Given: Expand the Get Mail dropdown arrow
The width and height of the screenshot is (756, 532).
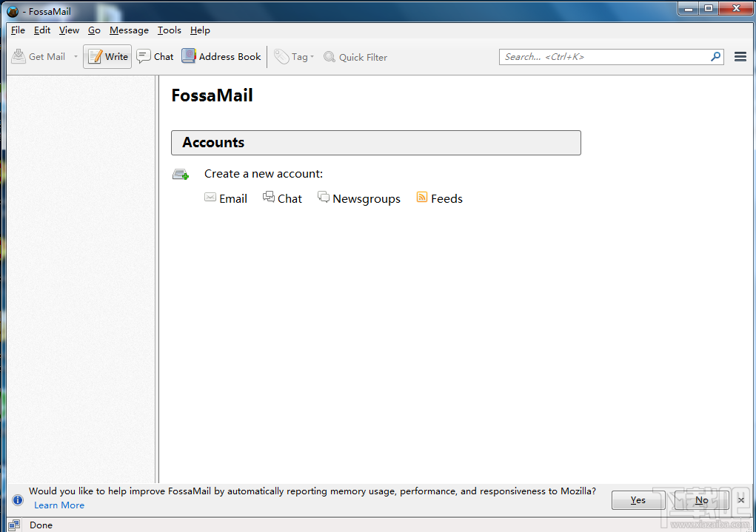Looking at the screenshot, I should tap(76, 57).
